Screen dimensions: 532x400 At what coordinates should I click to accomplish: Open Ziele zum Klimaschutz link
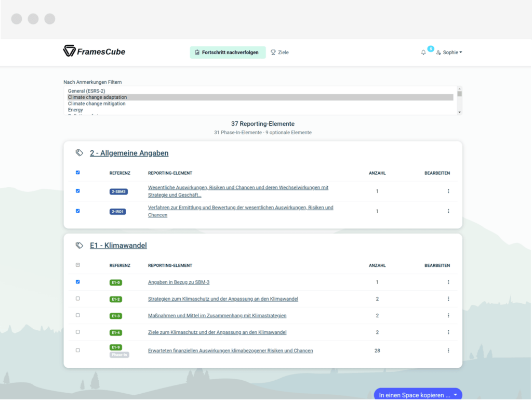coord(217,332)
